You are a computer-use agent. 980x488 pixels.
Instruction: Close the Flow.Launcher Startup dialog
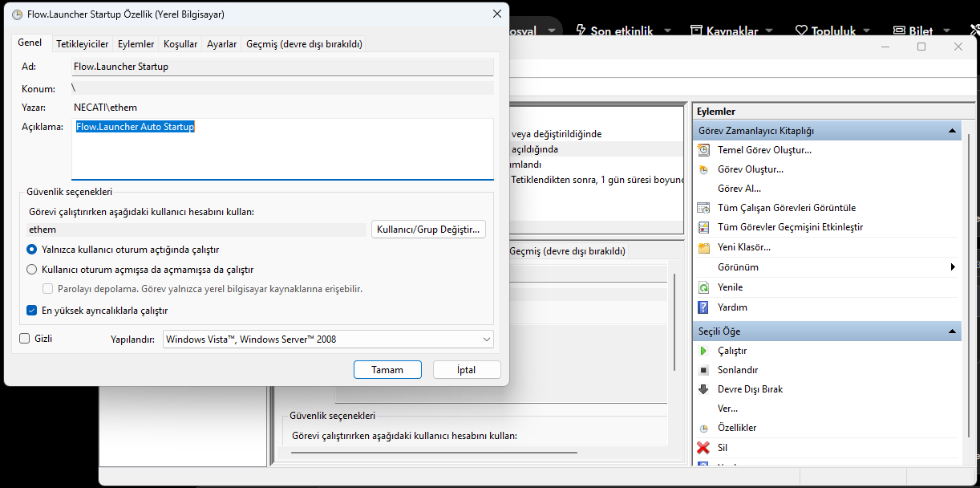(497, 14)
